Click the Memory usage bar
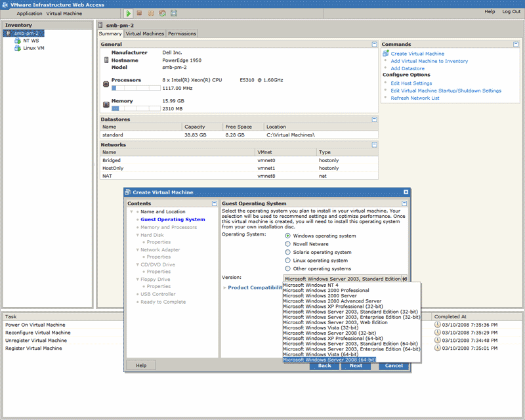 pos(136,108)
